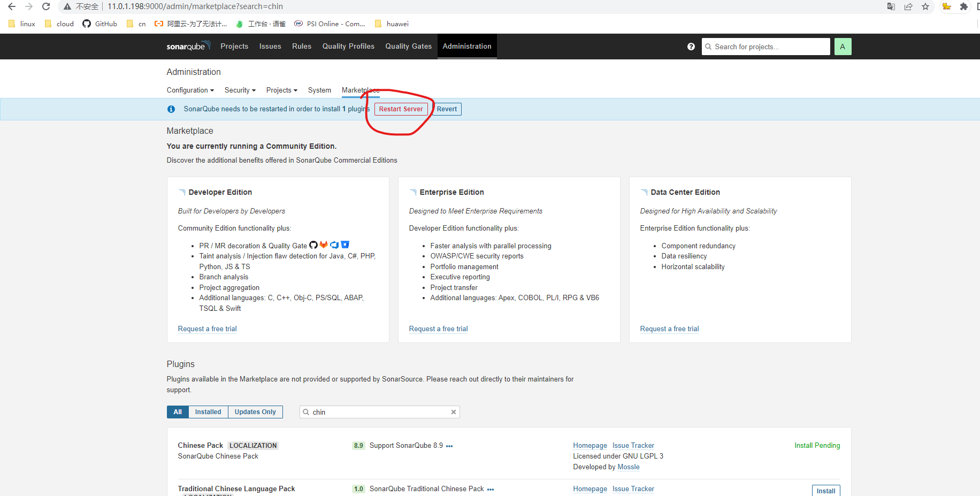This screenshot has height=496, width=980.
Task: Click the Search for projects field
Action: click(765, 47)
